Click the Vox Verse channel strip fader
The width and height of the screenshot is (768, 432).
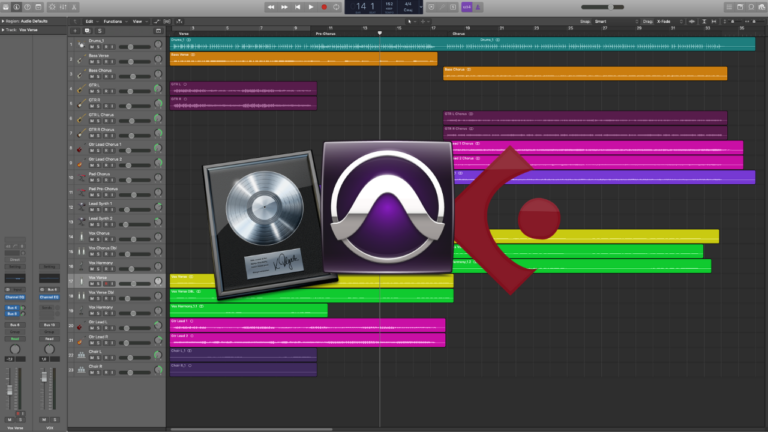point(9,390)
